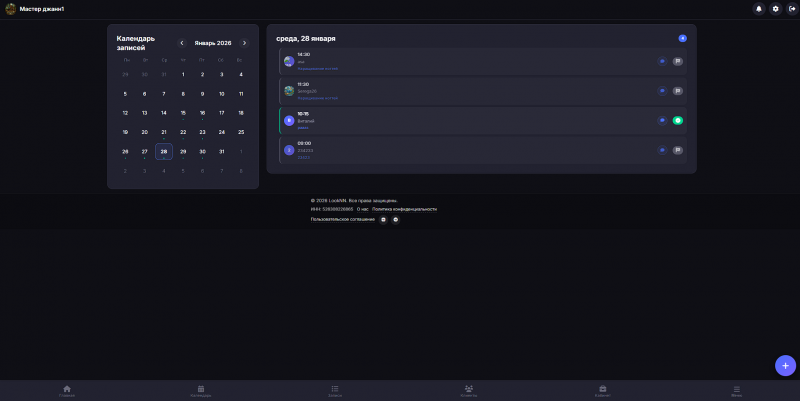
Task: Switch to the Клиенты tab
Action: (x=469, y=391)
